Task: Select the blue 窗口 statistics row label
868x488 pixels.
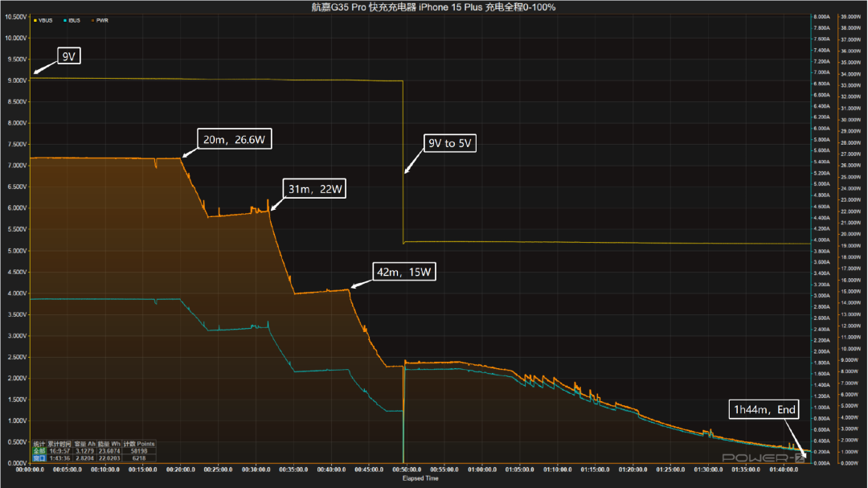Action: click(39, 458)
